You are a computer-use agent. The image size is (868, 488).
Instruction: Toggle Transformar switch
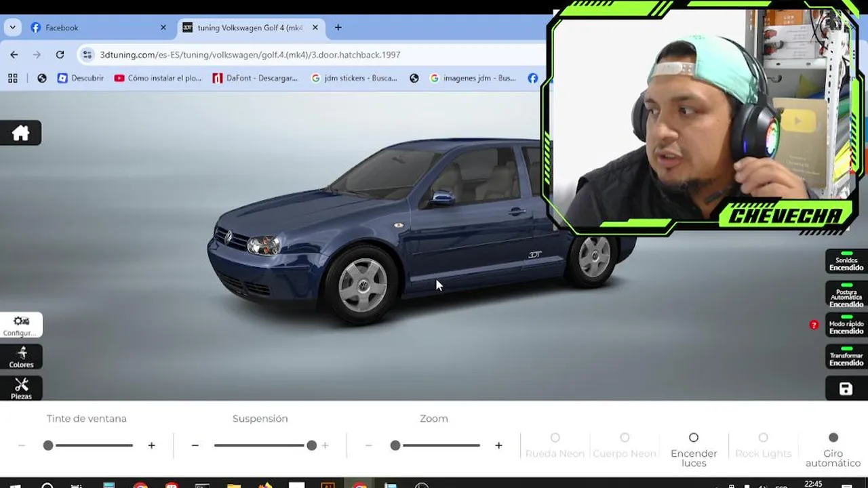click(x=846, y=357)
